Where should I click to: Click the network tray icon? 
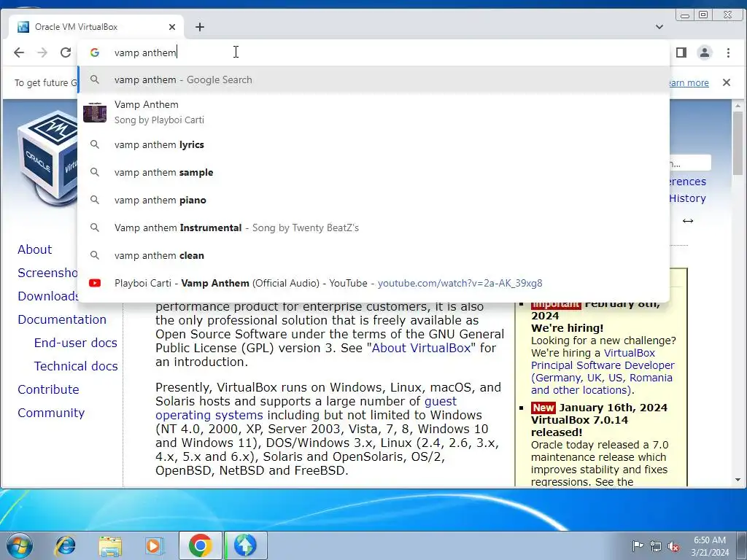pos(656,545)
